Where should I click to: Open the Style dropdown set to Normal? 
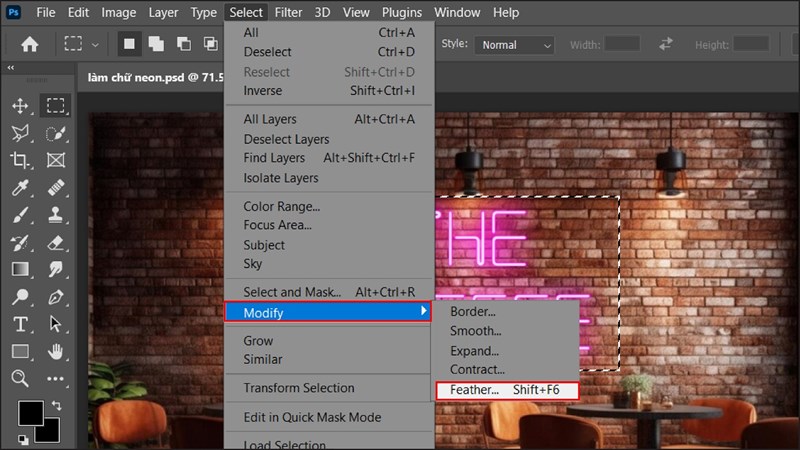tap(514, 45)
